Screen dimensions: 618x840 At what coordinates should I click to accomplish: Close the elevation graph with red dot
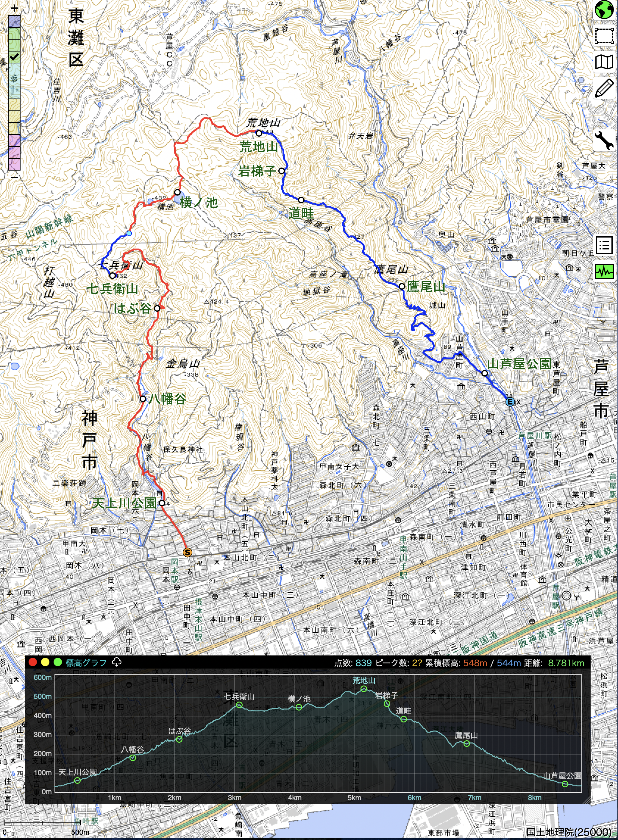(33, 662)
